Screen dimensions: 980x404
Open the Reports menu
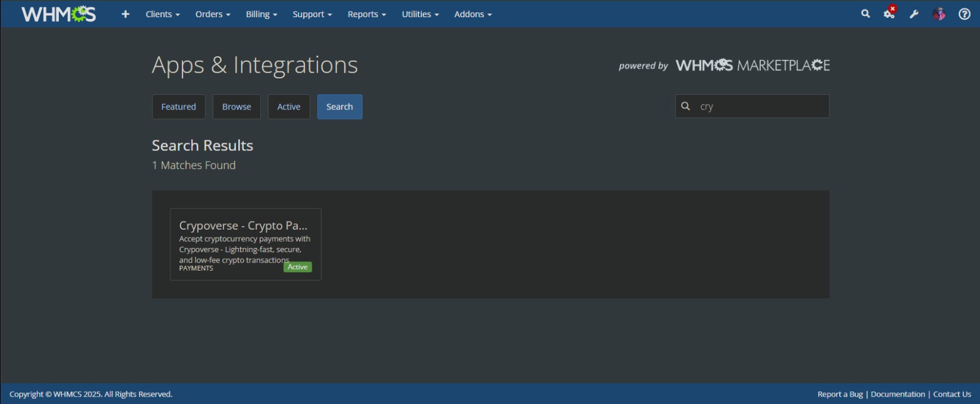[x=366, y=14]
